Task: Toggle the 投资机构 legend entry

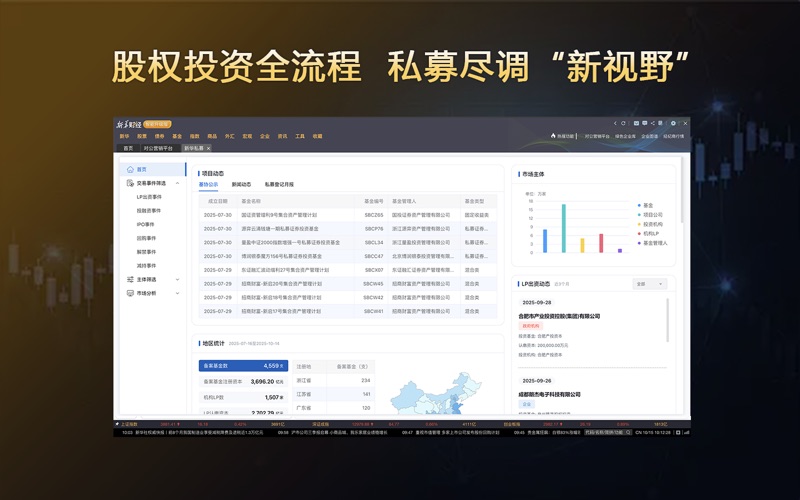Action: point(650,224)
